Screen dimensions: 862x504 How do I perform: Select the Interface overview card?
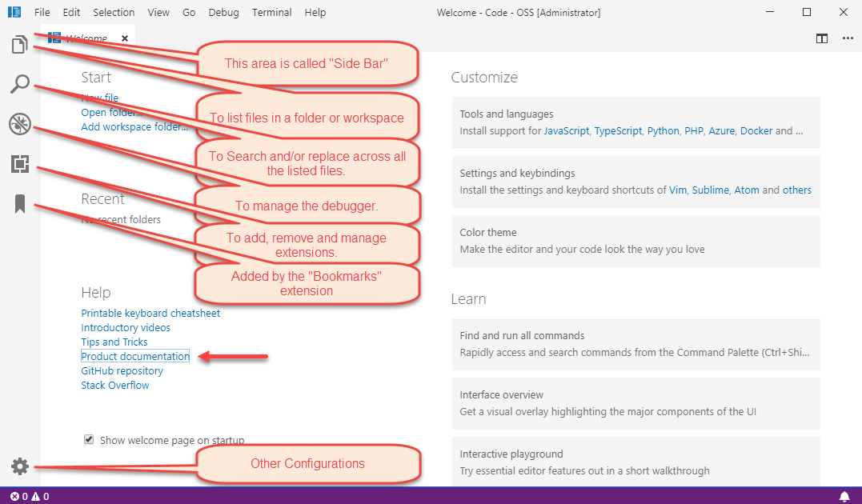[635, 403]
